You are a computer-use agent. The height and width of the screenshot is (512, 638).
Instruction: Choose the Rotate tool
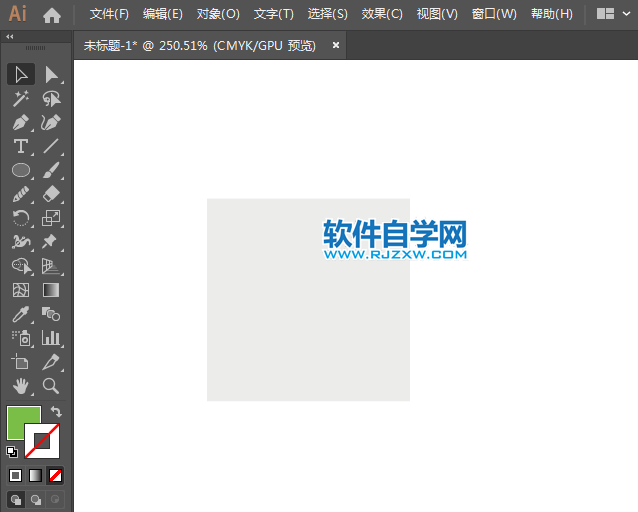[x=21, y=218]
